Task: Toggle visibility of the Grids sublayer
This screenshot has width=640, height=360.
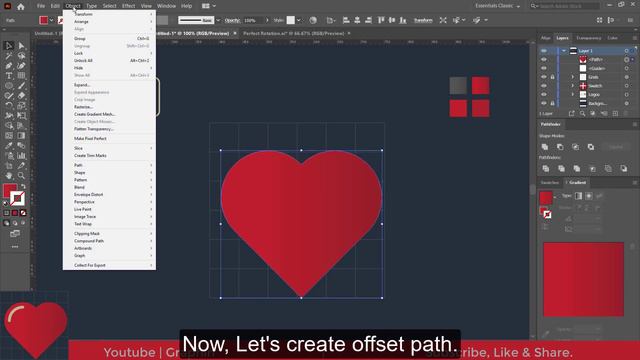Action: pos(544,77)
